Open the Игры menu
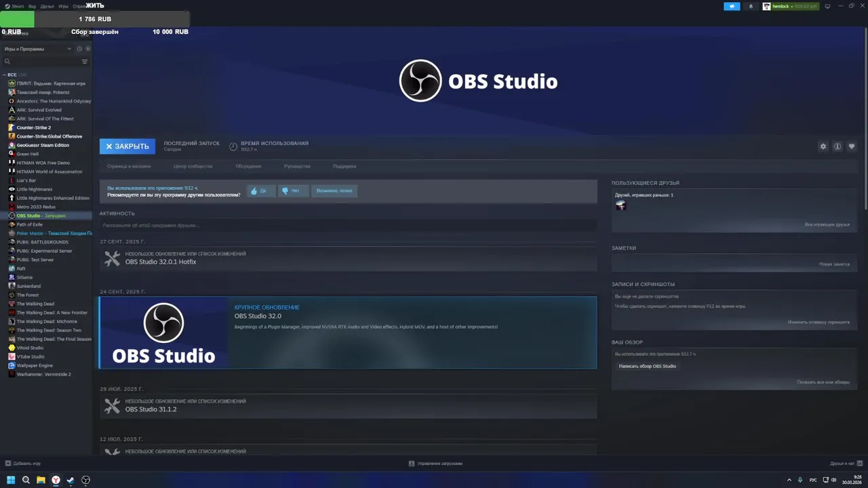 [63, 6]
